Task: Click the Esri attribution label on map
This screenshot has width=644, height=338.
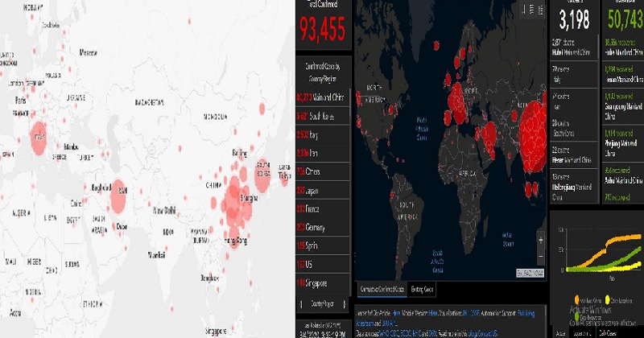Action: 530,273
